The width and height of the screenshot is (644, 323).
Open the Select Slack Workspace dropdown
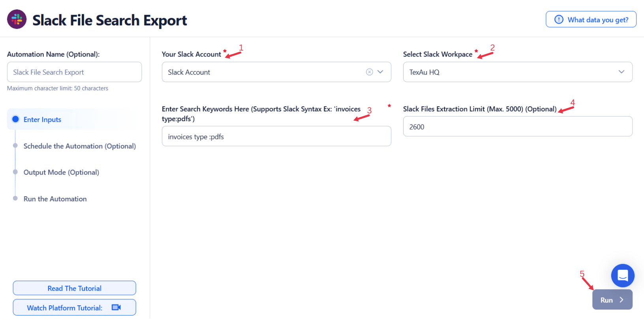[517, 72]
